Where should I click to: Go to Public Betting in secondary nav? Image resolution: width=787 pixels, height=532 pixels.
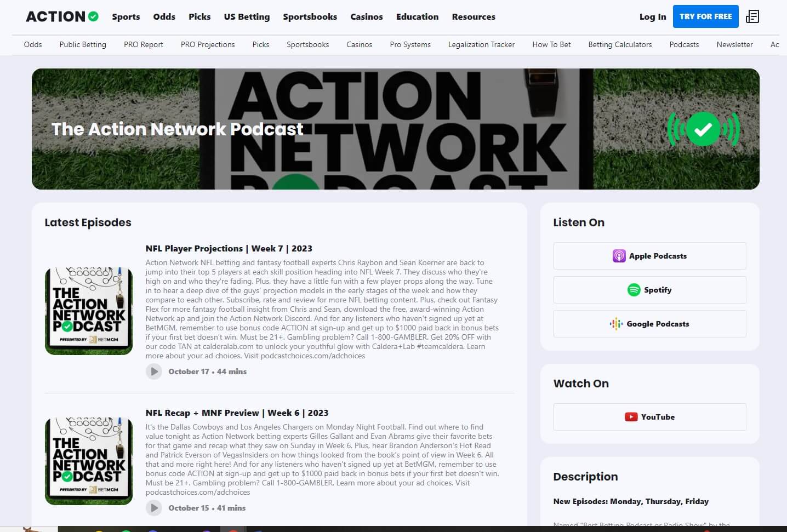(83, 44)
